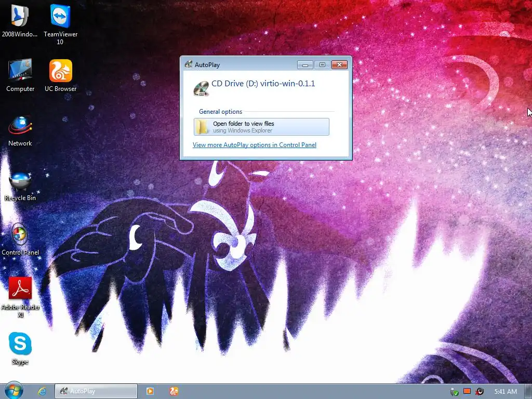Select the Computer desktop icon
Image resolution: width=532 pixels, height=399 pixels.
[x=20, y=75]
